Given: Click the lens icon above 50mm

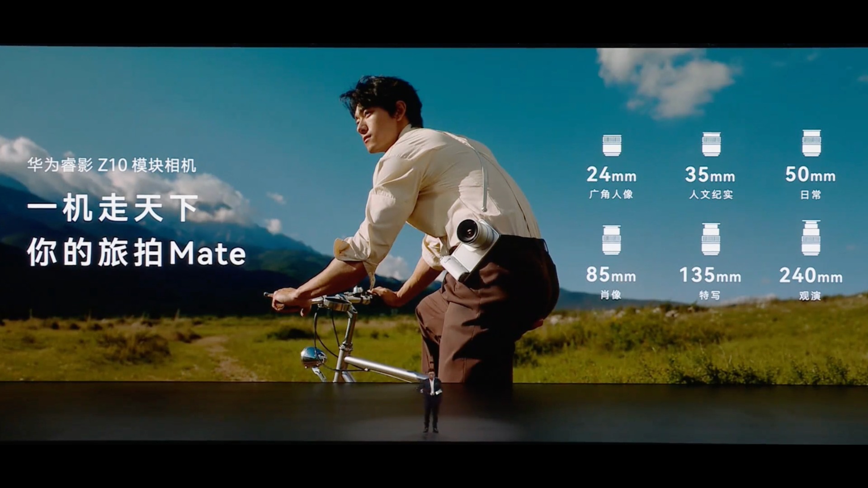Looking at the screenshot, I should click(x=811, y=143).
